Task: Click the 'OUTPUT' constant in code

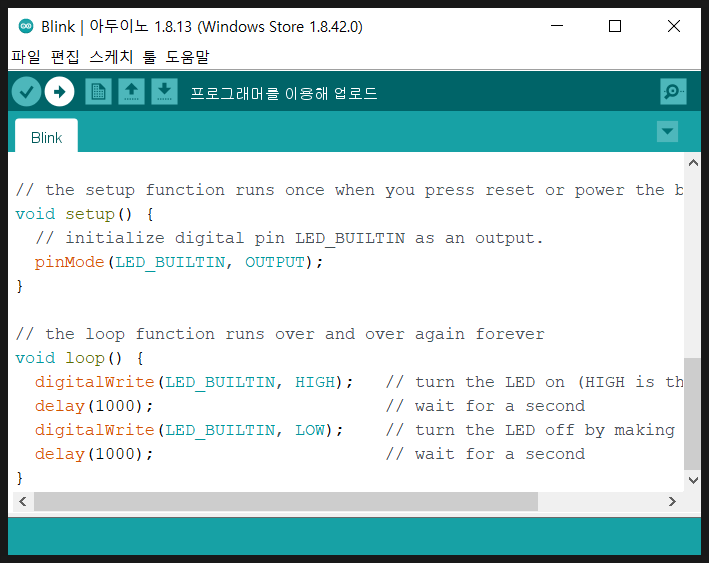Action: (275, 262)
